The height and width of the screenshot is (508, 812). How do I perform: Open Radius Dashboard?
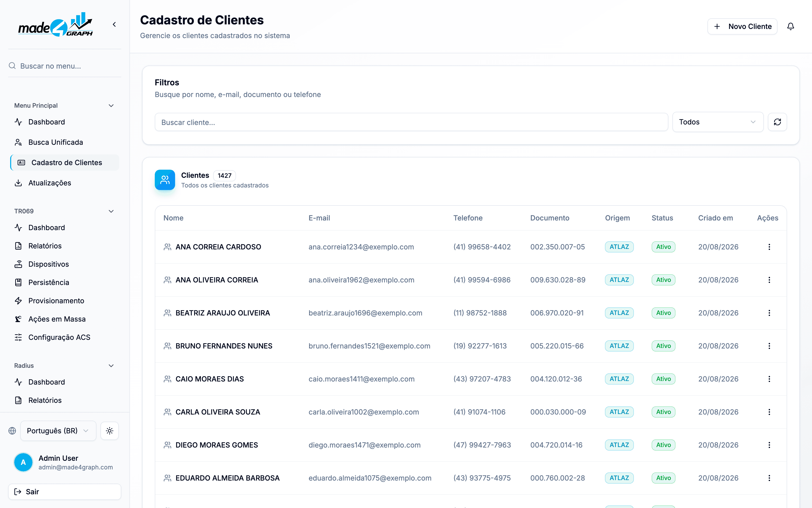pyautogui.click(x=65, y=382)
